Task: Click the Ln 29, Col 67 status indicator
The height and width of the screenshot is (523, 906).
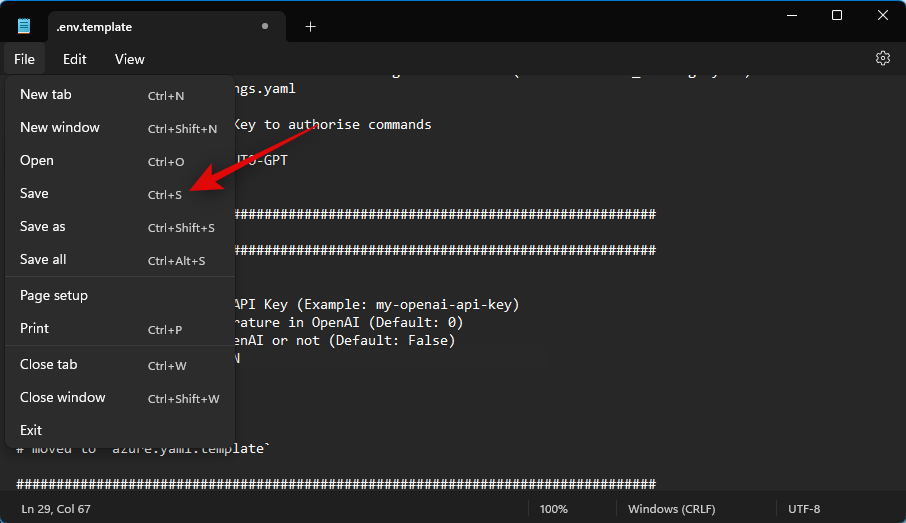Action: tap(56, 509)
